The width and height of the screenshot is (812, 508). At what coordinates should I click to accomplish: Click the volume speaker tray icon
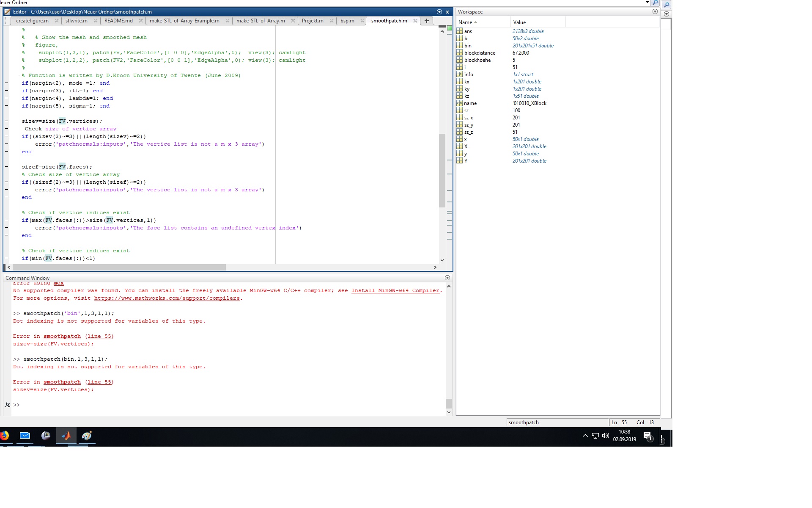click(606, 436)
